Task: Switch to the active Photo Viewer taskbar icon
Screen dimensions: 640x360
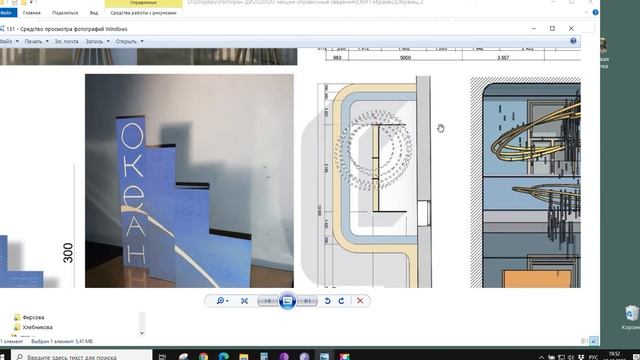Action: (x=324, y=356)
